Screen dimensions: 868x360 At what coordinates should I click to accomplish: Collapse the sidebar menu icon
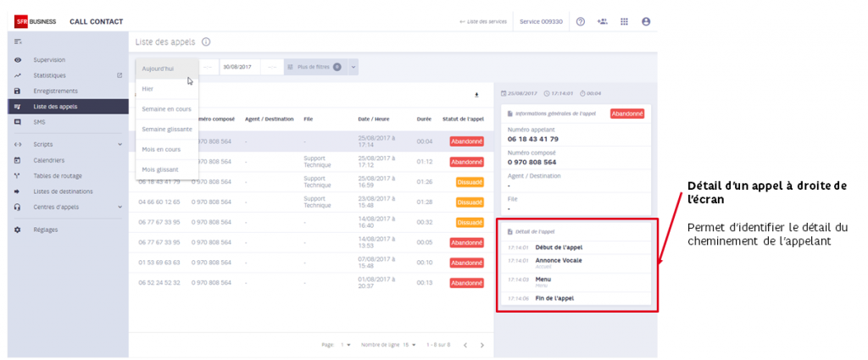[18, 42]
